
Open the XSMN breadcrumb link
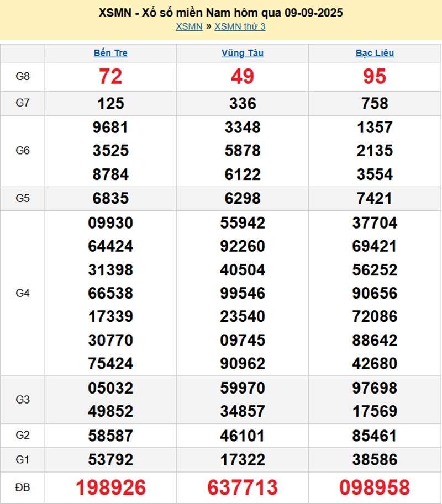[189, 26]
